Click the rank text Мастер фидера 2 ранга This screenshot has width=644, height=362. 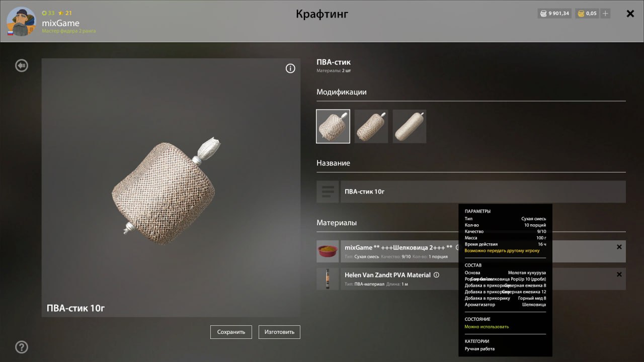click(x=69, y=31)
